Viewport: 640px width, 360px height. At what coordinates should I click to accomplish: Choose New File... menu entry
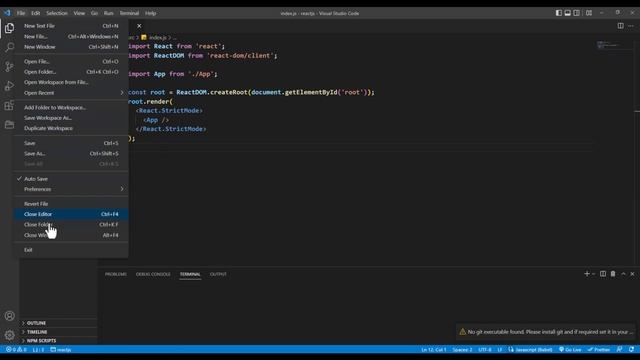coord(71,36)
